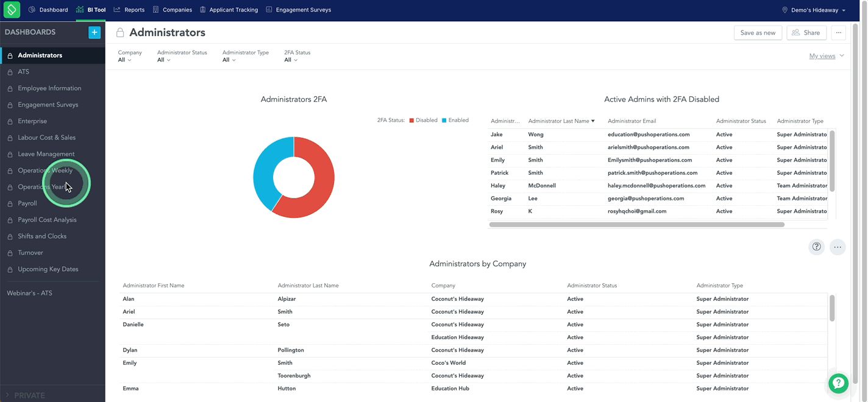Open the top-right more options ellipsis button
The width and height of the screenshot is (868, 402).
click(x=838, y=33)
